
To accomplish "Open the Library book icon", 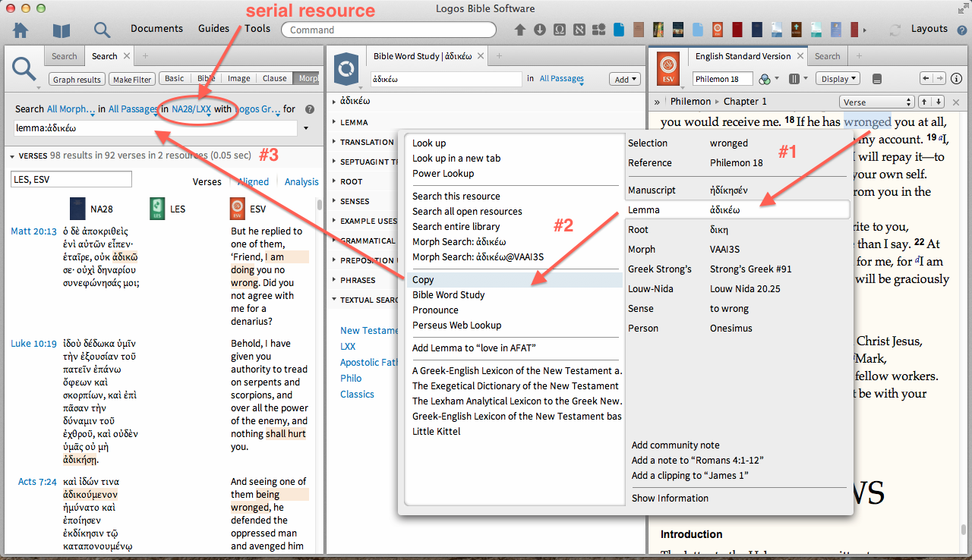I will (62, 30).
